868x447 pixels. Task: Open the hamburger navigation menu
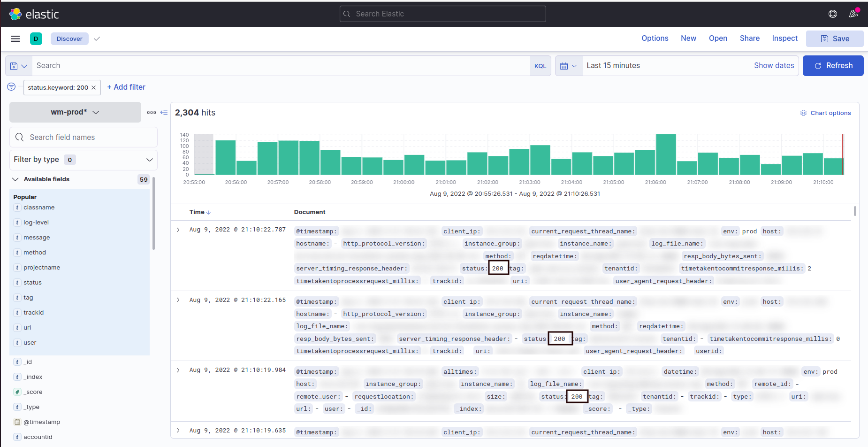[x=15, y=39]
